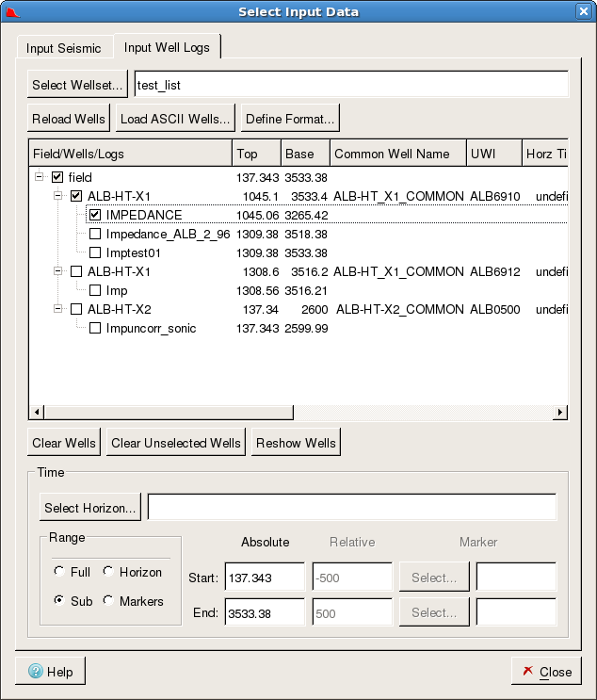Click the End marker Select... button
Screen dimensions: 597x700
434,612
